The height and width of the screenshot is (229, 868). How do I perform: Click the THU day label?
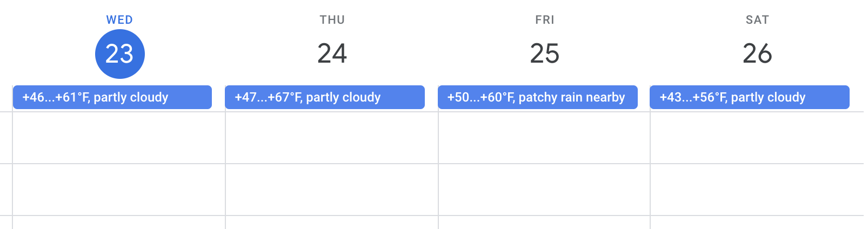pos(332,20)
